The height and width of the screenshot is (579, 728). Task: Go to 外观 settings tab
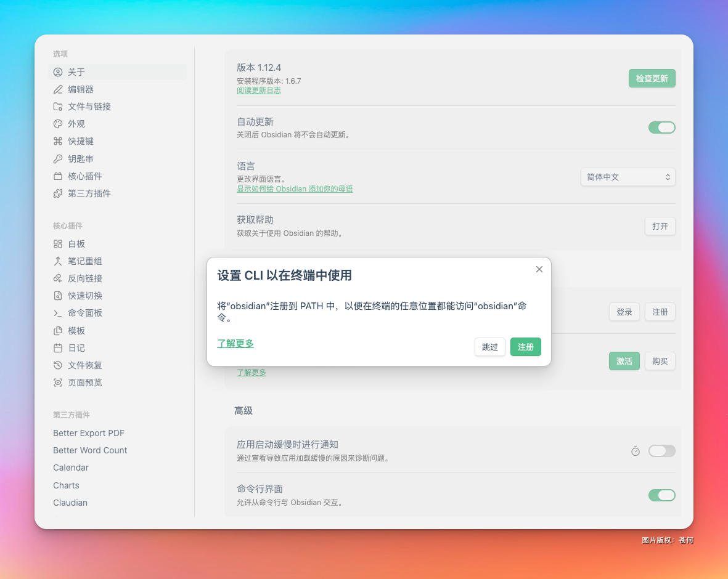(x=76, y=124)
